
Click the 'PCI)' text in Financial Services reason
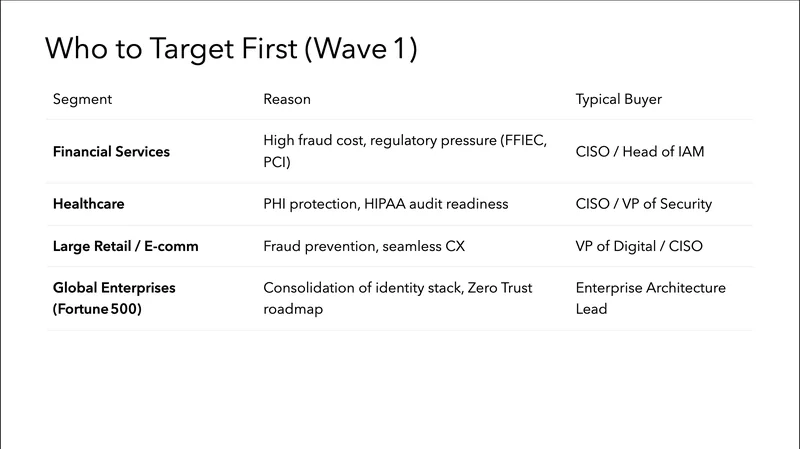pos(277,161)
